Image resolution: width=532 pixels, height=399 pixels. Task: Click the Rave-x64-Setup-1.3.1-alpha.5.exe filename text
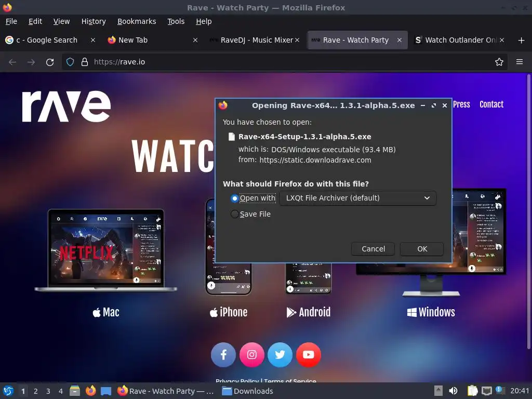(x=304, y=137)
